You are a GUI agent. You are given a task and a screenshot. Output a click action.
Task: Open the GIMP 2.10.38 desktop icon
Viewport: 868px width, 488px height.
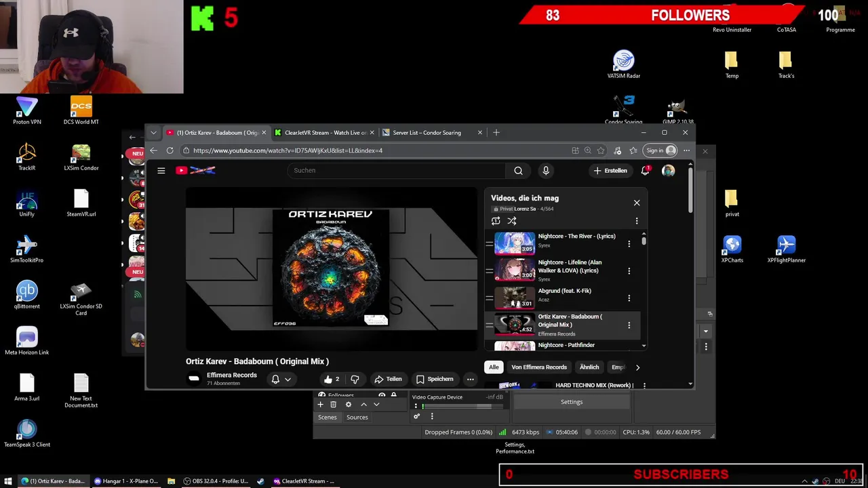(678, 112)
